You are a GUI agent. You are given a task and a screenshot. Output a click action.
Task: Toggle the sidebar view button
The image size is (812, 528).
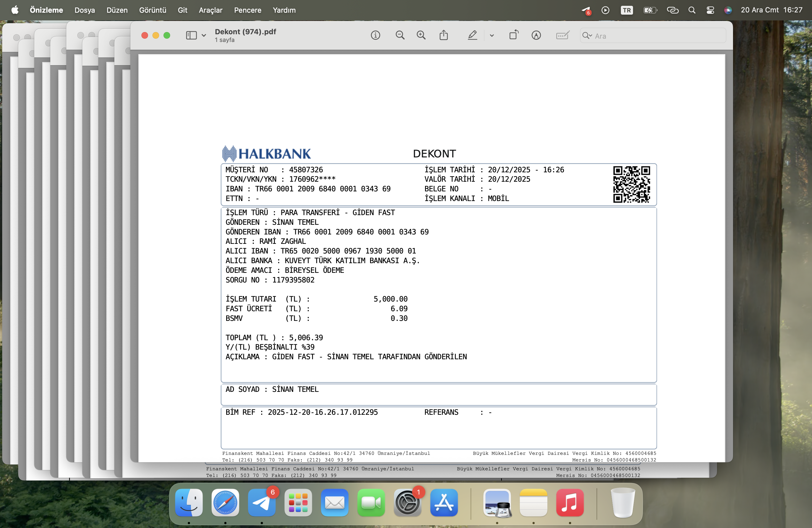click(191, 35)
